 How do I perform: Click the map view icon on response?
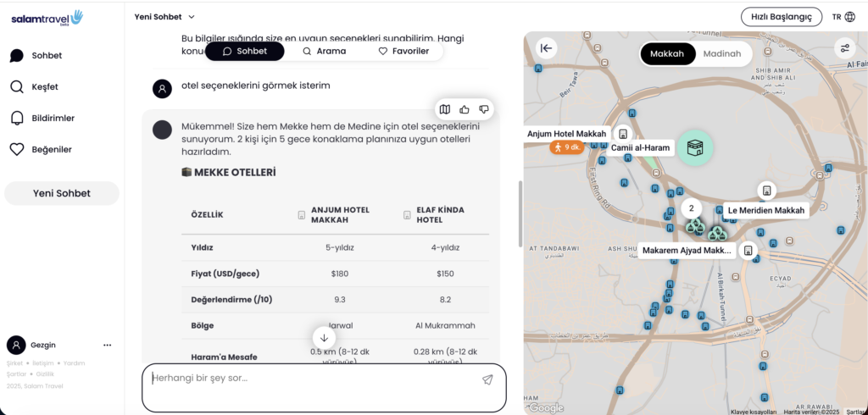point(444,109)
